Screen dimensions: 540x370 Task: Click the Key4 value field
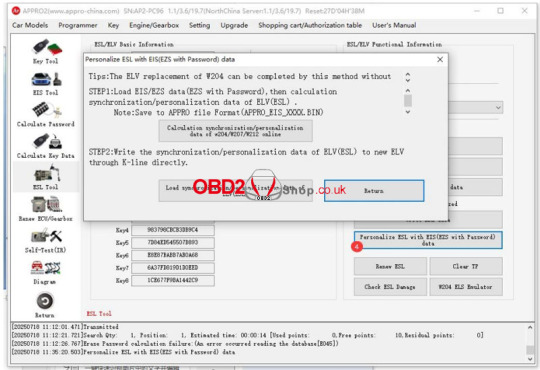click(x=173, y=230)
